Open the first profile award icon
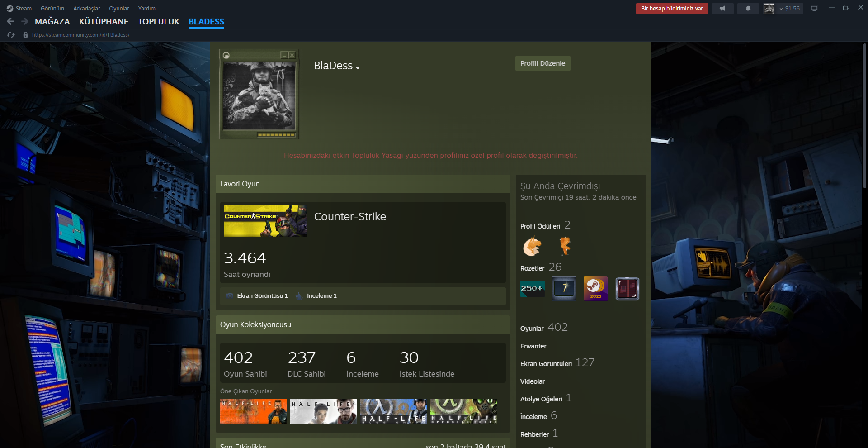This screenshot has height=448, width=868. click(x=532, y=247)
